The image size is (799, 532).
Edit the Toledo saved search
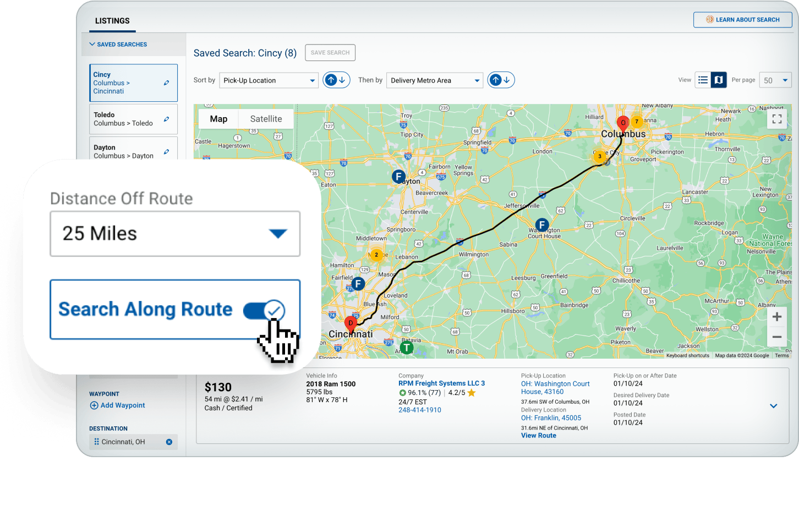click(x=166, y=119)
